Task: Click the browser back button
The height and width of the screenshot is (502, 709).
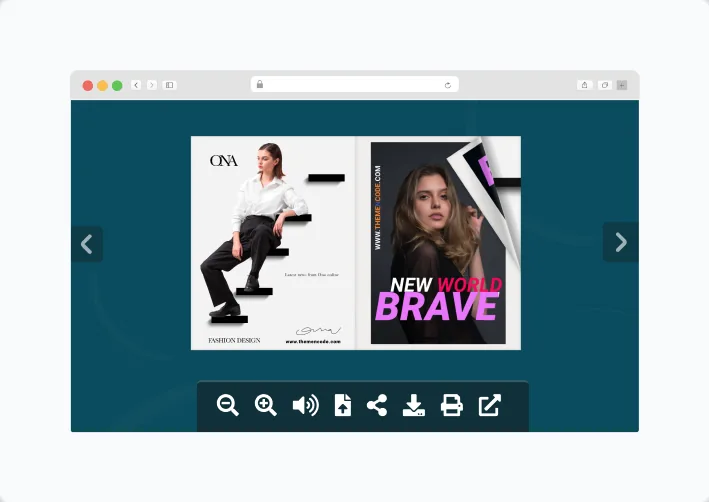Action: 136,85
